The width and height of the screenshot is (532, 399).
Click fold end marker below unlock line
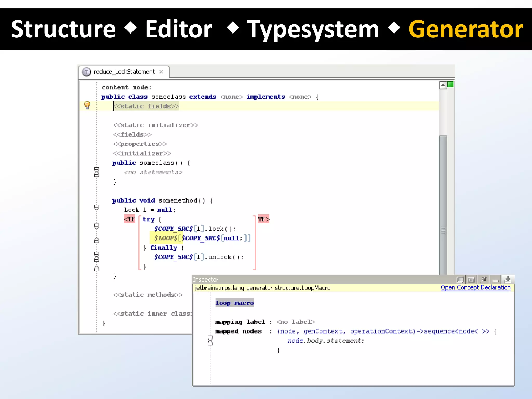(97, 269)
